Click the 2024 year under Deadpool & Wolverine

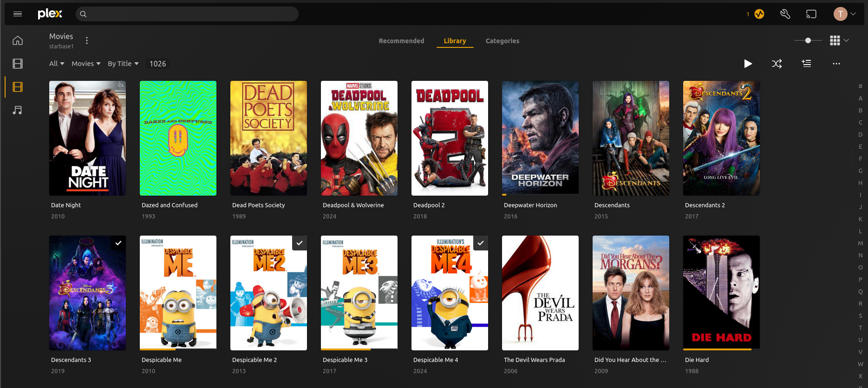pyautogui.click(x=329, y=216)
